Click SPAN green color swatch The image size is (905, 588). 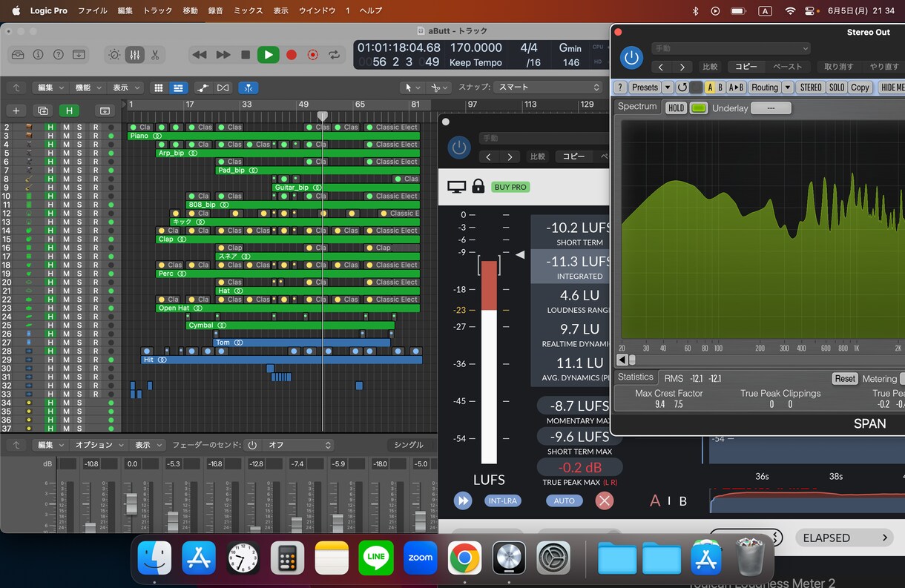point(699,108)
